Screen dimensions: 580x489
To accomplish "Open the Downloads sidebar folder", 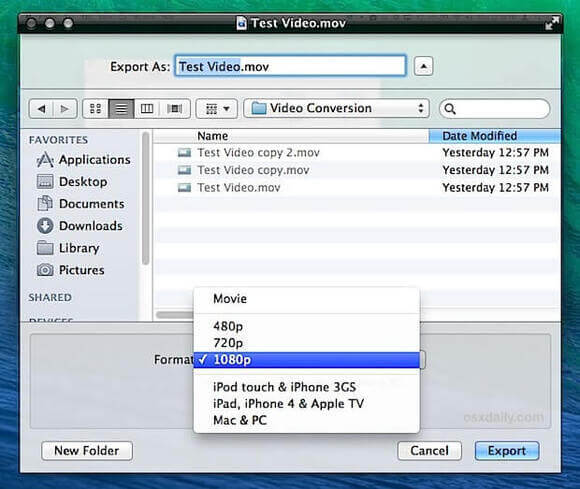I will tap(80, 226).
